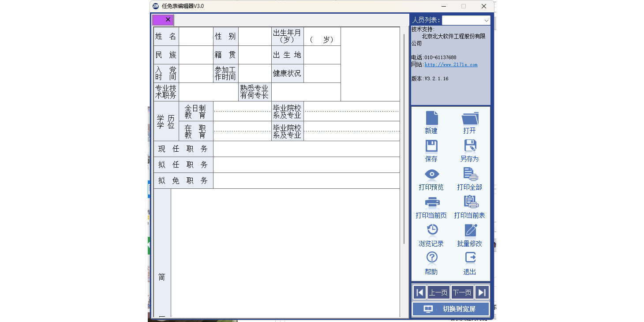Viewport: 644px width, 322px height.
Task: Click the 姓名 name input cell
Action: coord(196,36)
